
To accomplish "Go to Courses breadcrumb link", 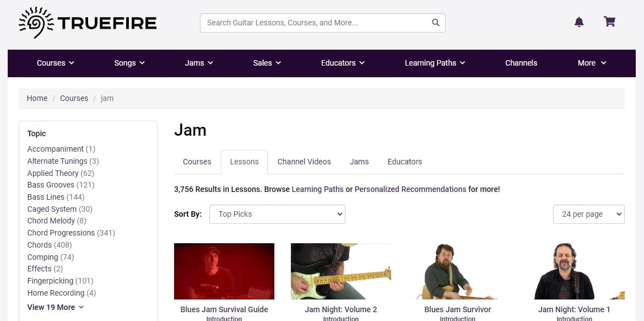I will point(74,98).
